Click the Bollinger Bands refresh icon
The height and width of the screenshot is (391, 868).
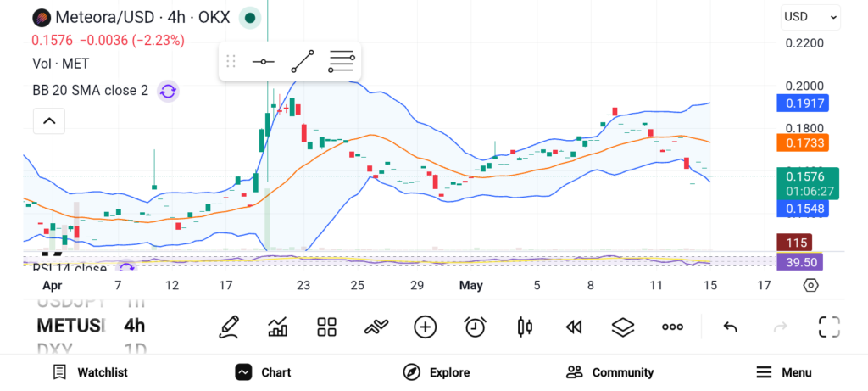click(x=168, y=91)
